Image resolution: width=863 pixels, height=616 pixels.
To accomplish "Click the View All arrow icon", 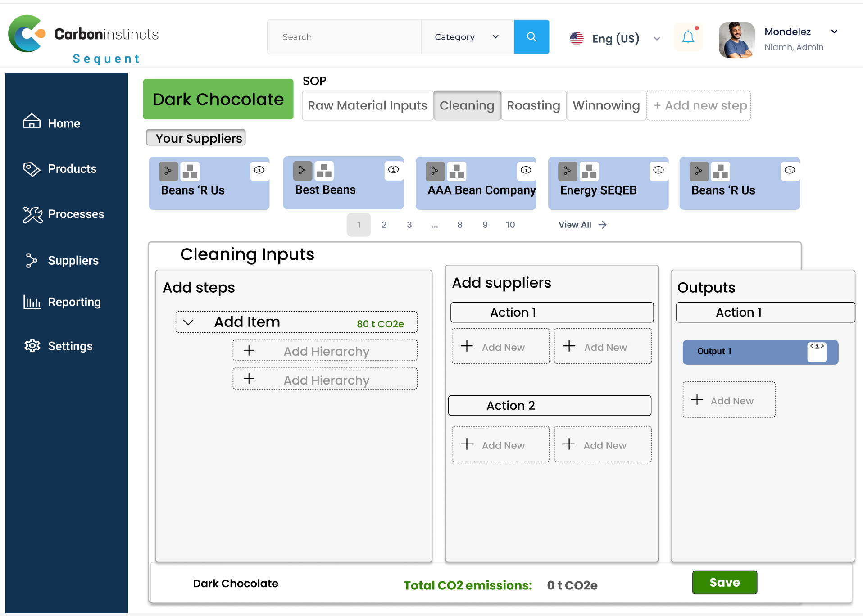I will [603, 225].
